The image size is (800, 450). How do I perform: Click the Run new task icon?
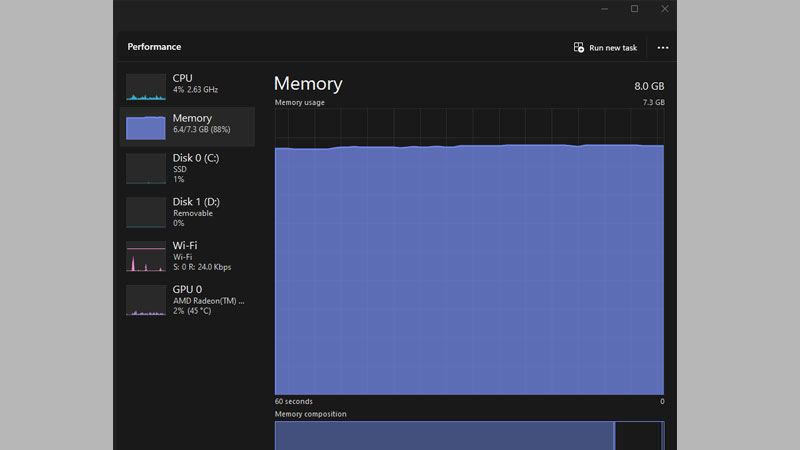[578, 47]
